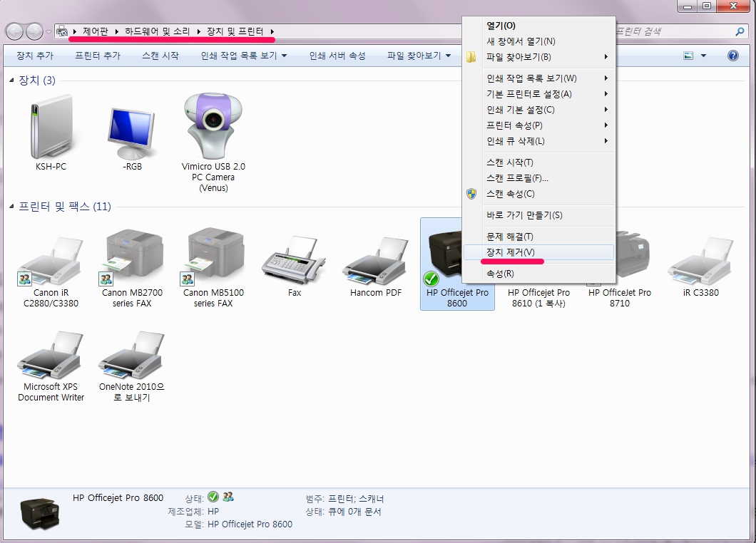Viewport: 756px width, 543px height.
Task: Expand the arrow after 제어판 breadcrumb
Action: [116, 32]
